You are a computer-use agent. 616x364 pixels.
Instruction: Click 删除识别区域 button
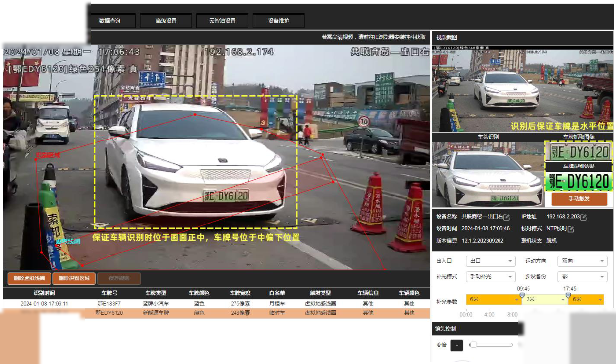74,279
